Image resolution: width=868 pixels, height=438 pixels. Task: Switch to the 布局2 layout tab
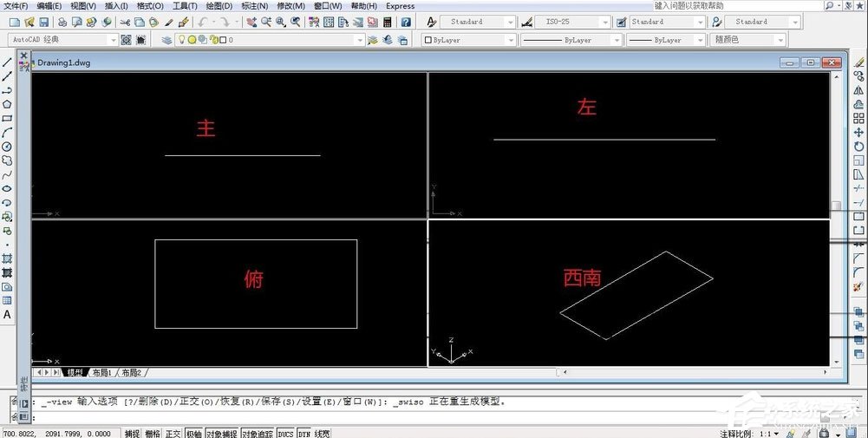click(x=132, y=373)
